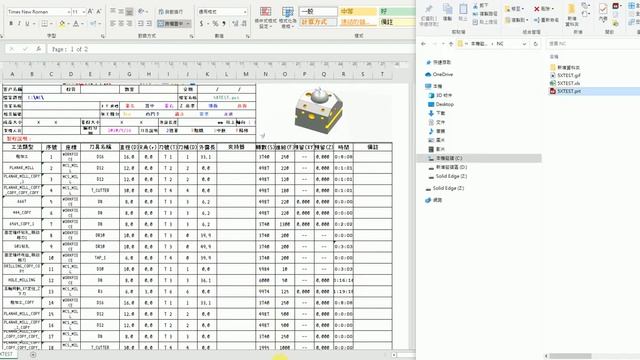Viewport: 640px width, 360px height.
Task: Click the formula bar showing Page 1 of 2
Action: tap(231, 49)
